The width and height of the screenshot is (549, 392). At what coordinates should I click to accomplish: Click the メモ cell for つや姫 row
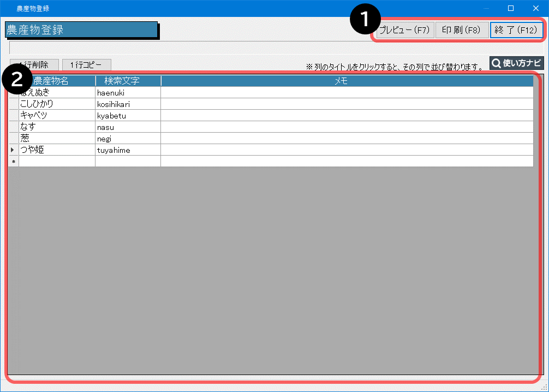tap(347, 150)
